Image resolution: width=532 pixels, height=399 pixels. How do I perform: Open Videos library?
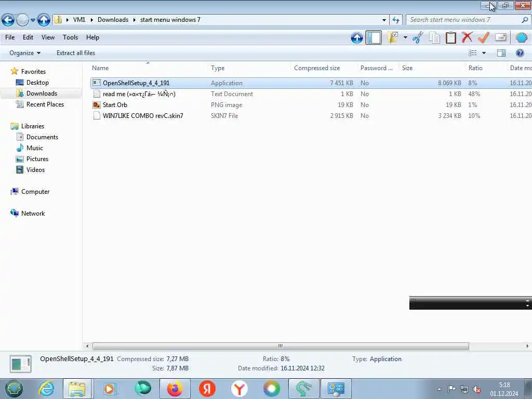pos(35,170)
